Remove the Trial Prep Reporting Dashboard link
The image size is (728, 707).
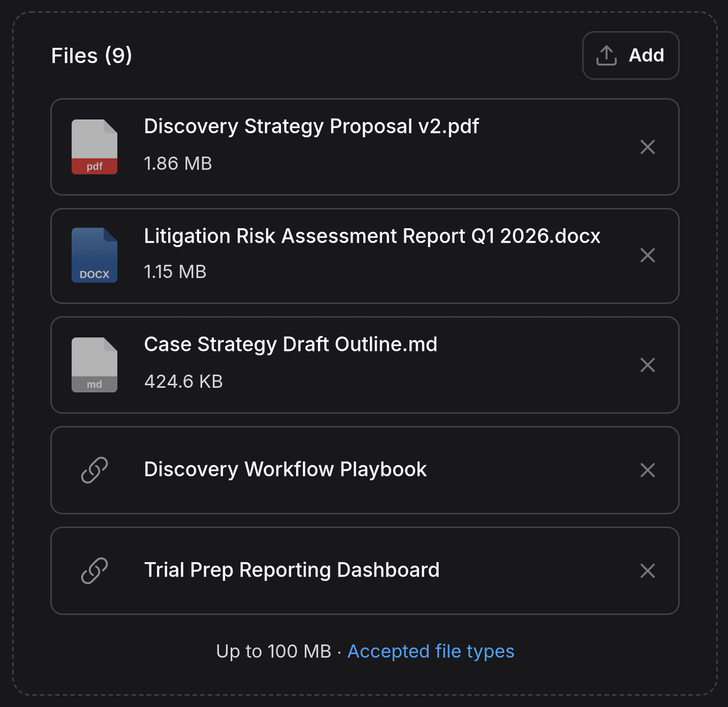pos(647,570)
